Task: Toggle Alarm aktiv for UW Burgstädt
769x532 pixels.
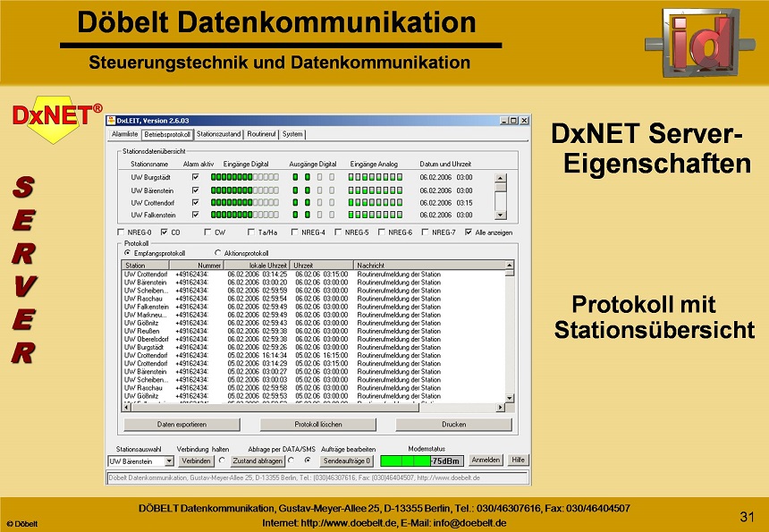Action: point(195,177)
